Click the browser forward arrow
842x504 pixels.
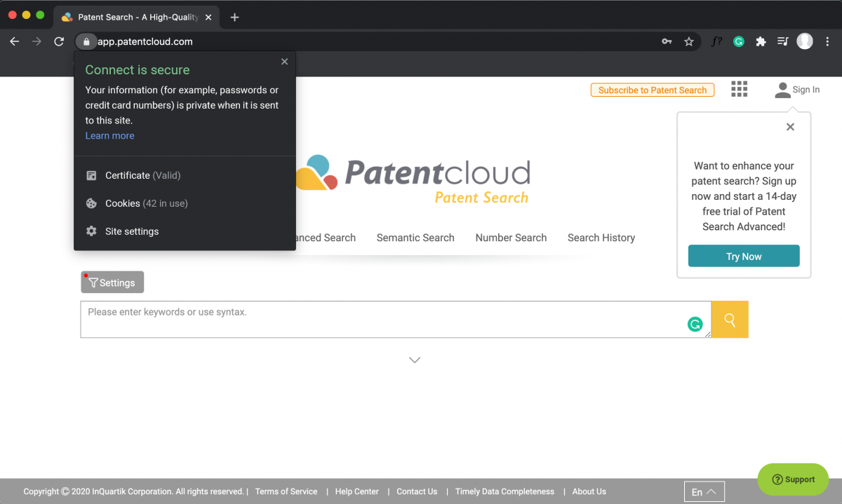coord(36,41)
